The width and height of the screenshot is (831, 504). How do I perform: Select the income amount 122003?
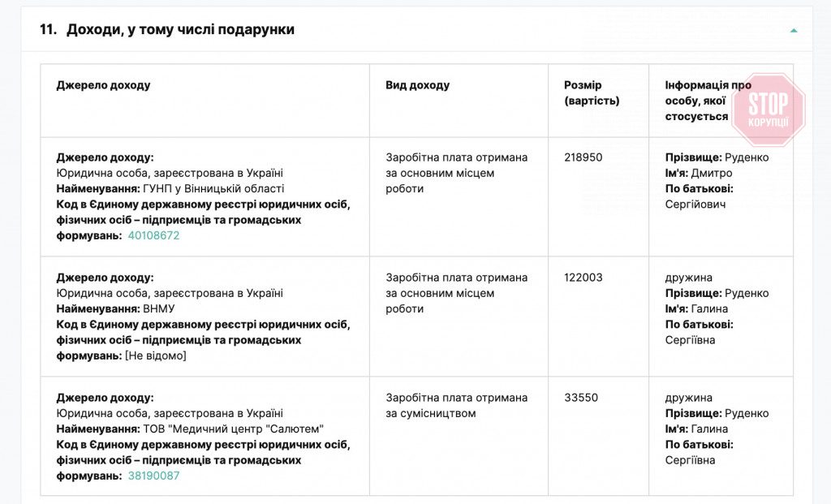(583, 278)
